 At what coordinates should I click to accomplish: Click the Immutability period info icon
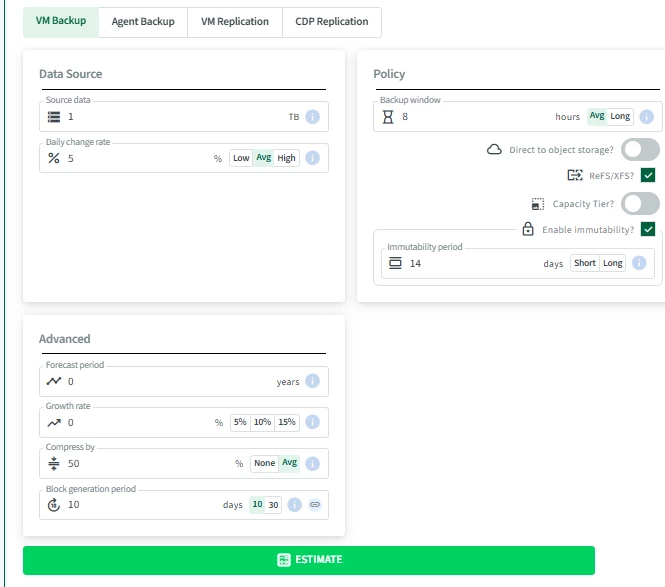pyautogui.click(x=639, y=263)
